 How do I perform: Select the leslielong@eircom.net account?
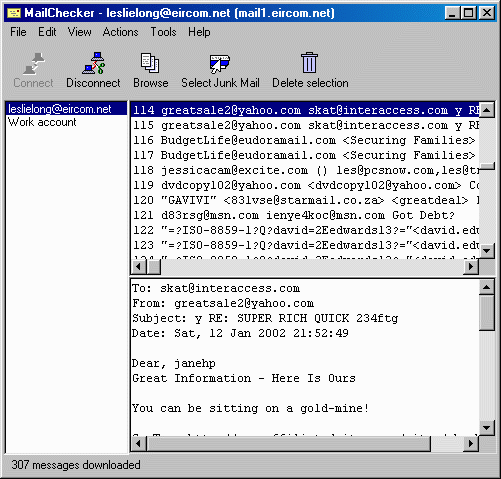pyautogui.click(x=66, y=109)
